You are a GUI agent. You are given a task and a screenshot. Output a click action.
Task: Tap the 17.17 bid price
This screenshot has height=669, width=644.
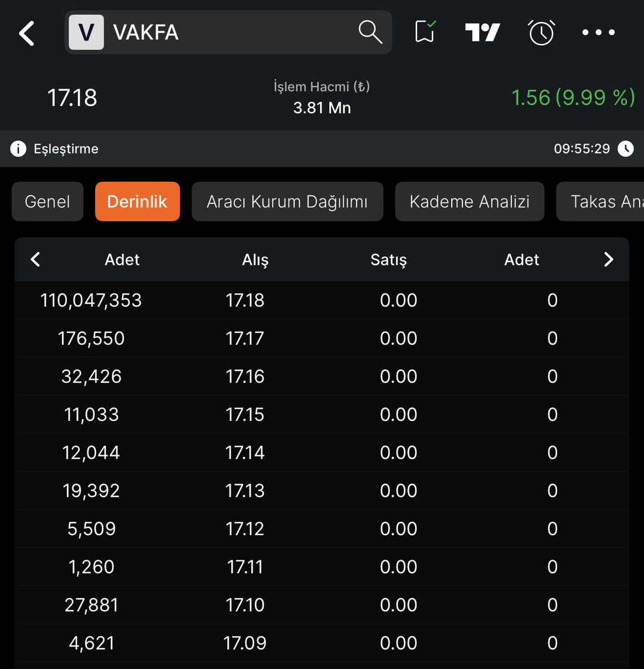[245, 338]
